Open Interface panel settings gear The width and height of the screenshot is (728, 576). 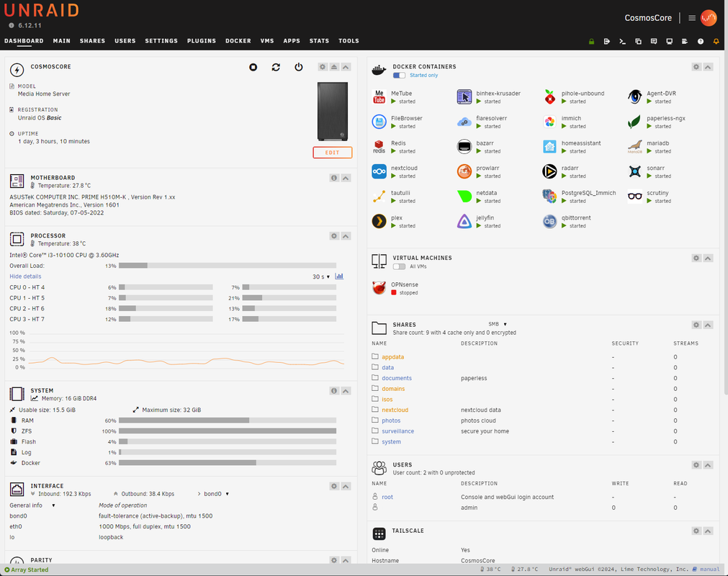click(x=334, y=486)
